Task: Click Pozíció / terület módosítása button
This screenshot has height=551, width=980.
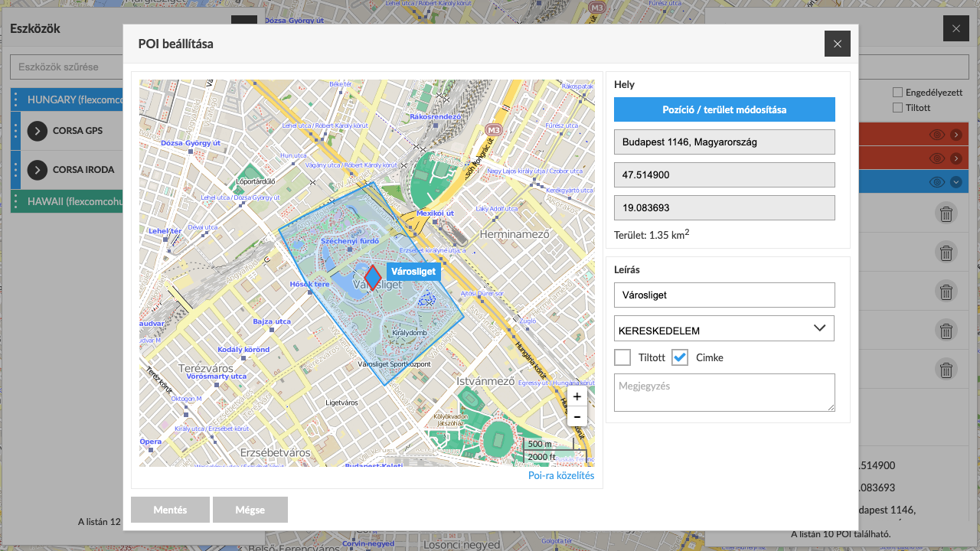Action: tap(724, 109)
